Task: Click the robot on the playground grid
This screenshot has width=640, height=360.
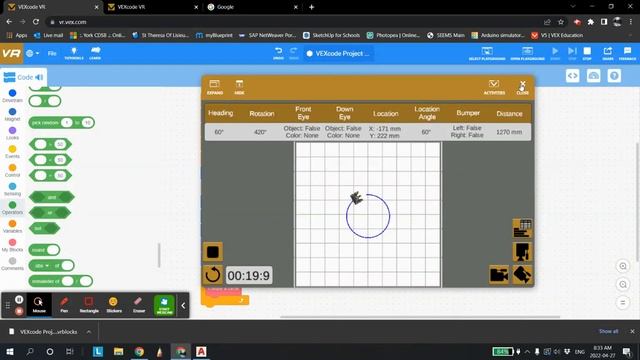Action: tap(357, 198)
